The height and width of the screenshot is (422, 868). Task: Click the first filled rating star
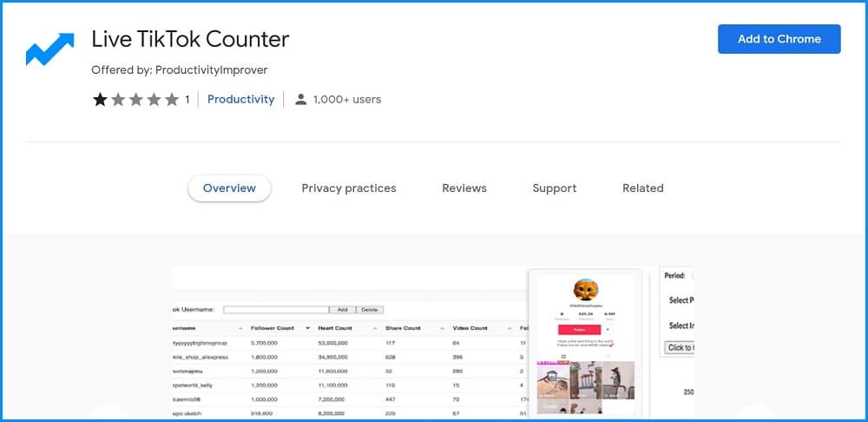click(x=100, y=100)
